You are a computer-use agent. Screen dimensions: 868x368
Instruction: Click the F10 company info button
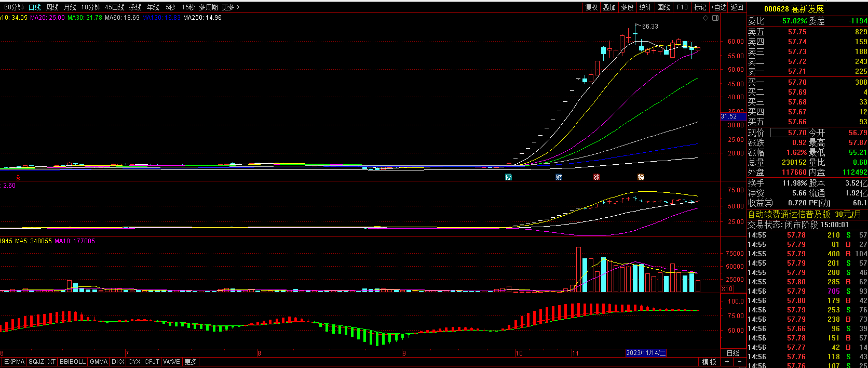point(682,7)
